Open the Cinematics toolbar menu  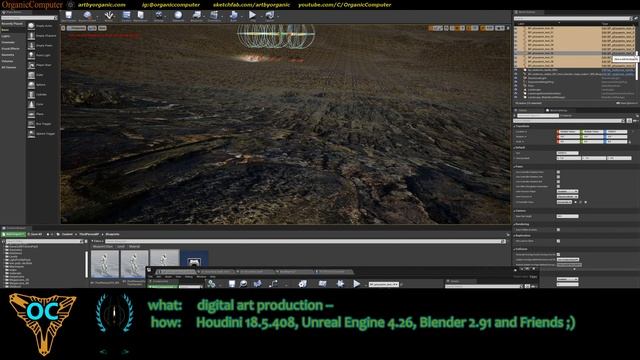214,16
